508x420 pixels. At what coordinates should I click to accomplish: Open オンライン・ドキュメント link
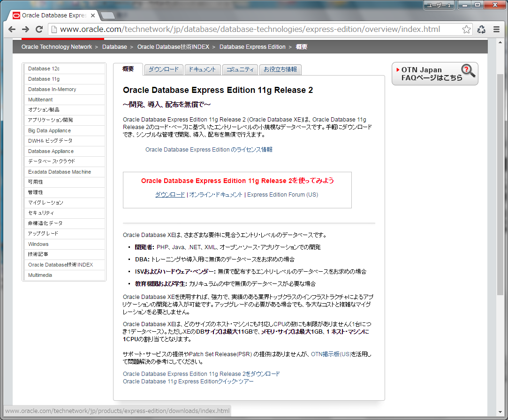tap(216, 195)
